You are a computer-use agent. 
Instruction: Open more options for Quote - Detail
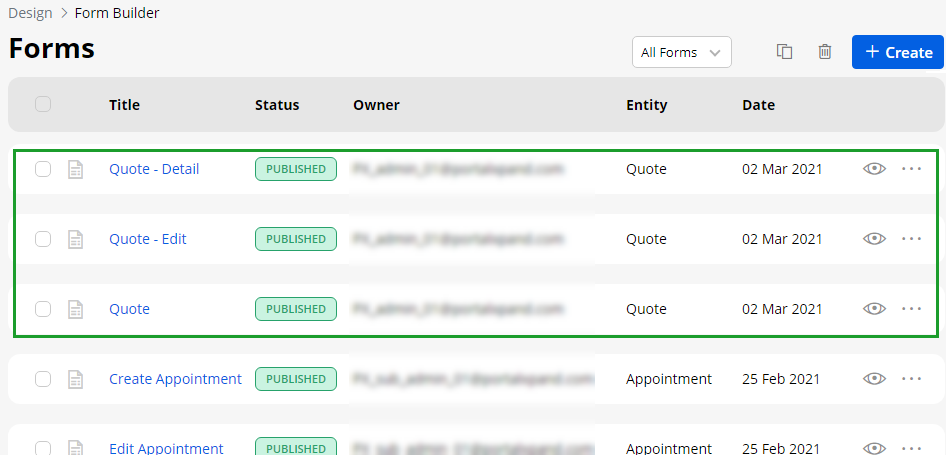911,169
